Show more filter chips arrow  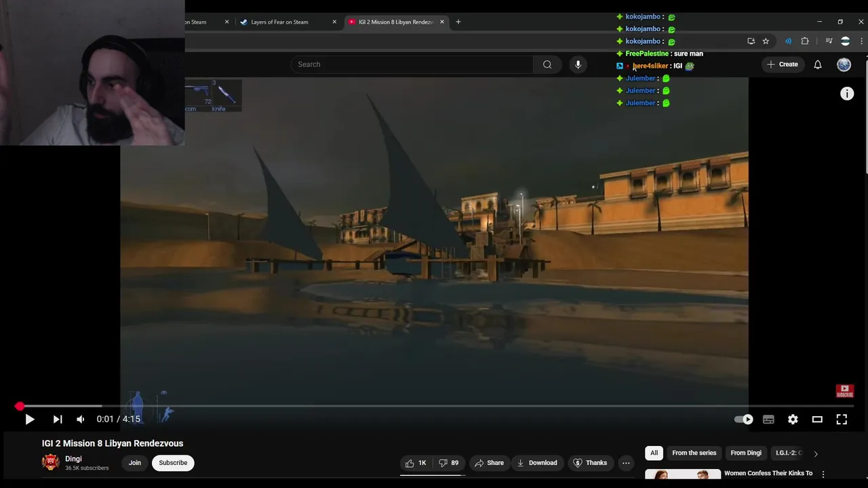816,453
